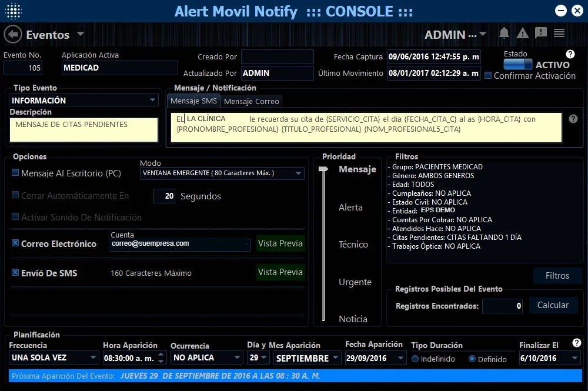Open the warning triangle alerts icon

522,34
